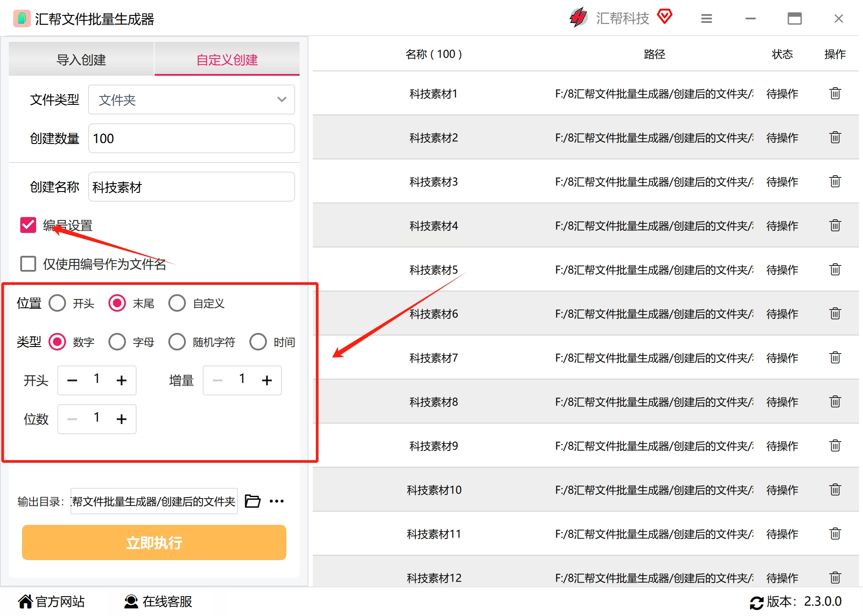
Task: Remove 科技素材10 using its trash icon
Action: point(835,490)
